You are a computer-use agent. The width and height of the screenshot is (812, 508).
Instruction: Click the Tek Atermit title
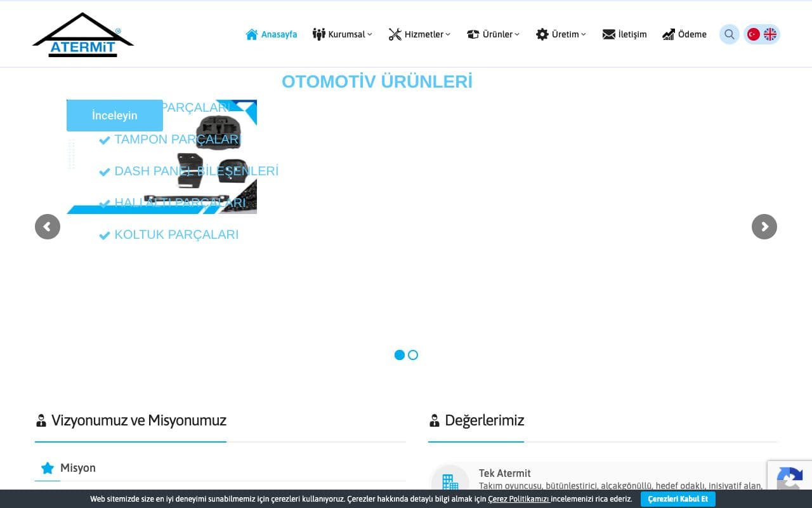tap(505, 473)
